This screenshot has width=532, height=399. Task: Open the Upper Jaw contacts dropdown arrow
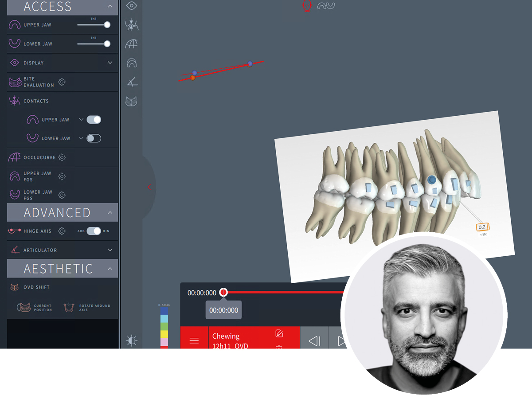(81, 120)
